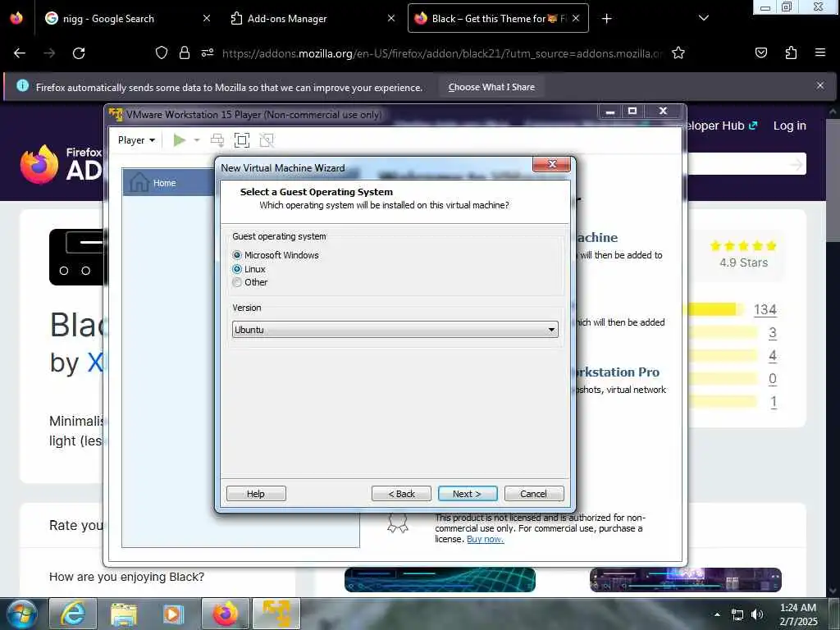Screen dimensions: 840x630
Task: Close the Google Search tab
Action: pos(207,18)
